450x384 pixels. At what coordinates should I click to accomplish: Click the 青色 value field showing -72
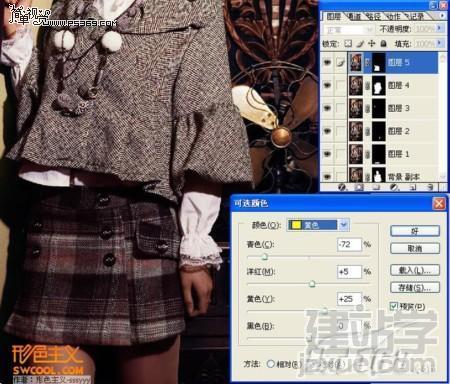pos(349,244)
